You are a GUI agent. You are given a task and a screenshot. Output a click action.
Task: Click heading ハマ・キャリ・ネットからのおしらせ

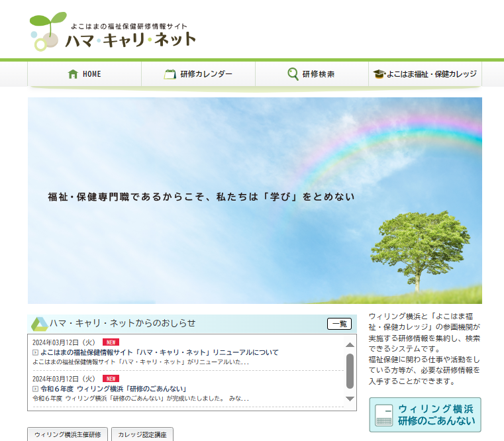pos(123,323)
